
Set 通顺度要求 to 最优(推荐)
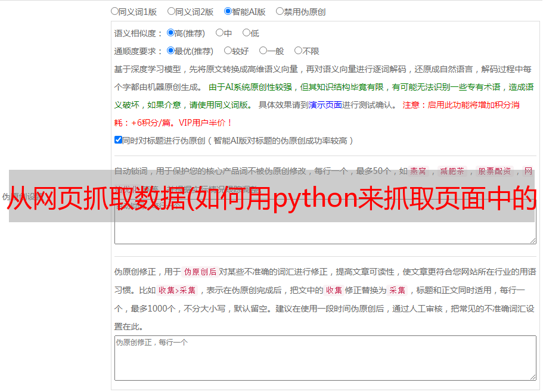pyautogui.click(x=170, y=51)
